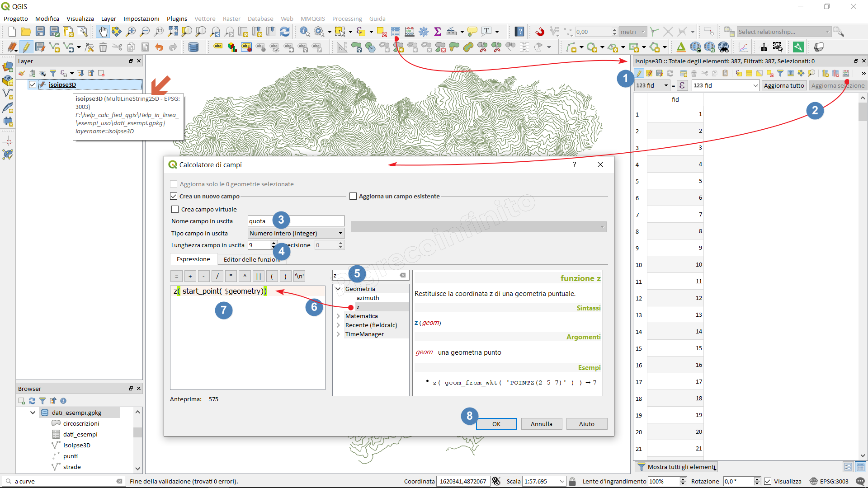Image resolution: width=868 pixels, height=488 pixels.
Task: Click the Aiuto help button
Action: [x=587, y=424]
